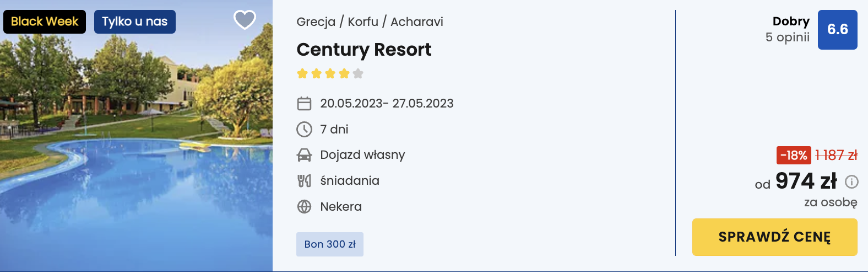Click the Grecja / Korfu / Acharavi location

370,22
